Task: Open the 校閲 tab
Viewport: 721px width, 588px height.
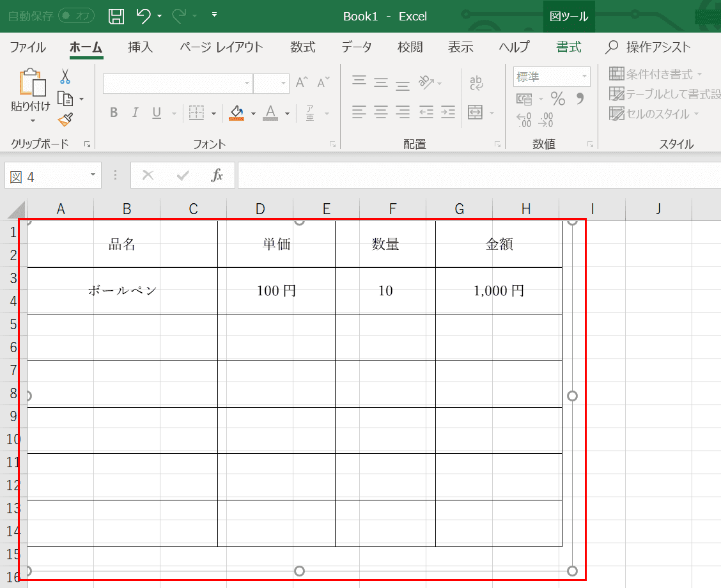Action: pos(410,47)
